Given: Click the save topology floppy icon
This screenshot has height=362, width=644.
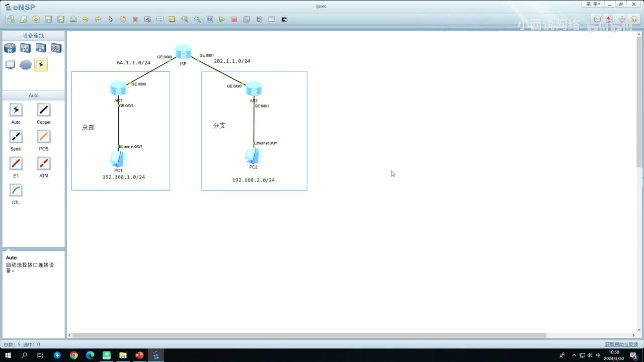Looking at the screenshot, I should tap(48, 19).
